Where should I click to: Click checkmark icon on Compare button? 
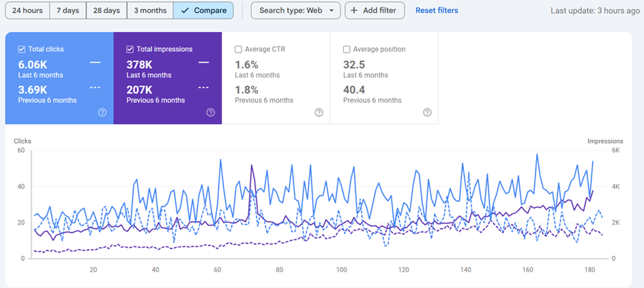click(x=185, y=10)
